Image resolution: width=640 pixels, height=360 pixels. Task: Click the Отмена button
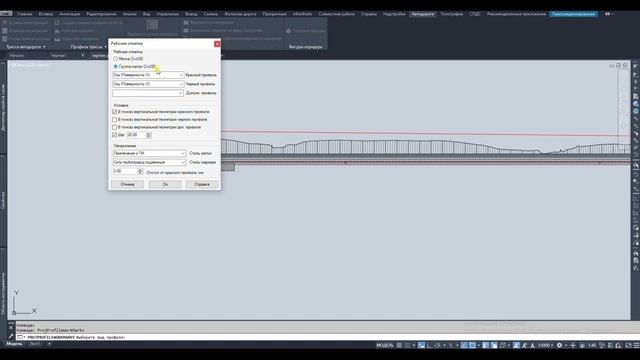click(x=127, y=184)
